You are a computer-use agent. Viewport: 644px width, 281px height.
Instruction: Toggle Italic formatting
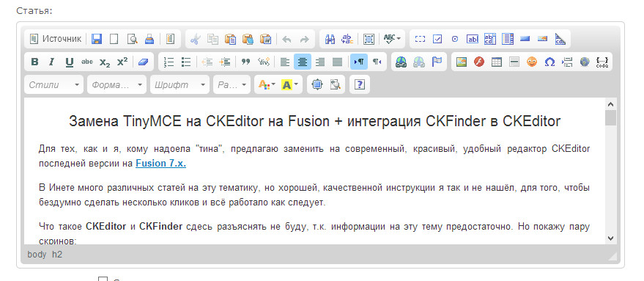click(52, 62)
